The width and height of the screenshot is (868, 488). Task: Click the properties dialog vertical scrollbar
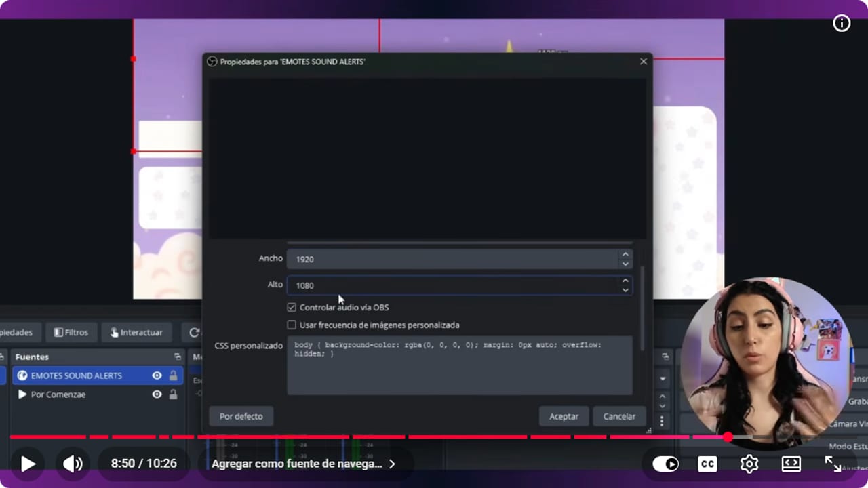642,308
